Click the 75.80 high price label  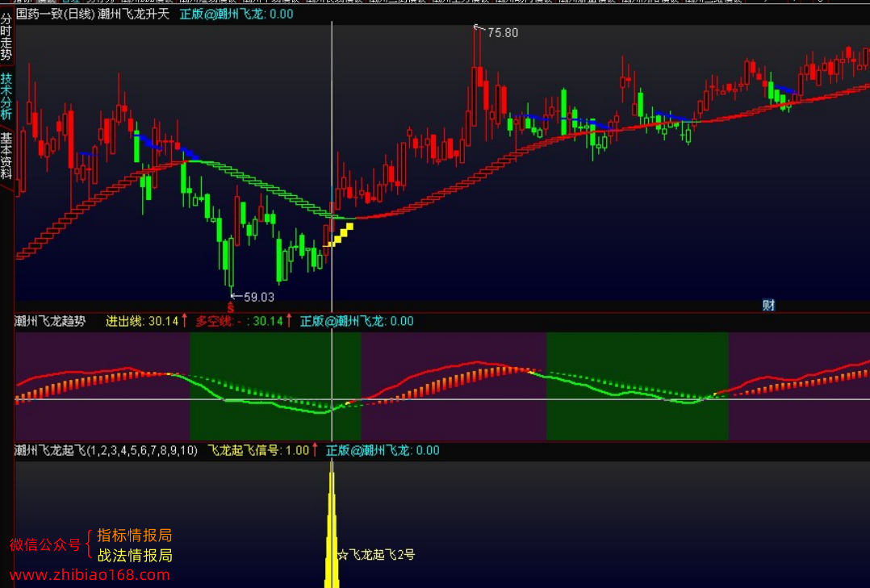pos(503,33)
